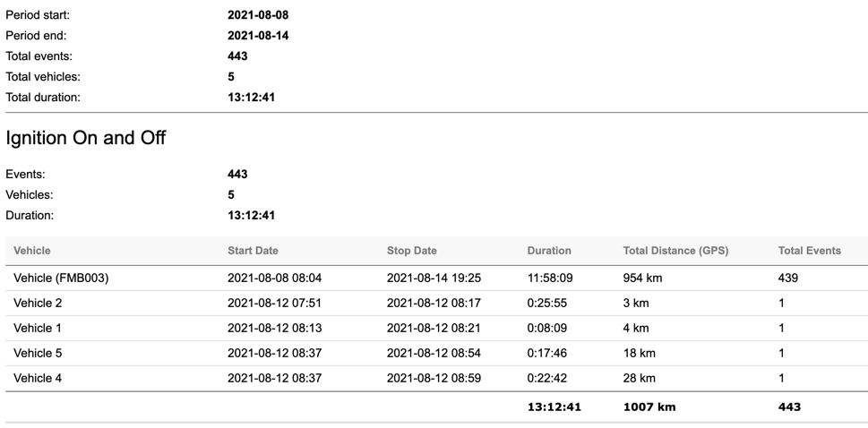868x428 pixels.
Task: Click the 28 km distance for Vehicle 4
Action: pos(639,379)
